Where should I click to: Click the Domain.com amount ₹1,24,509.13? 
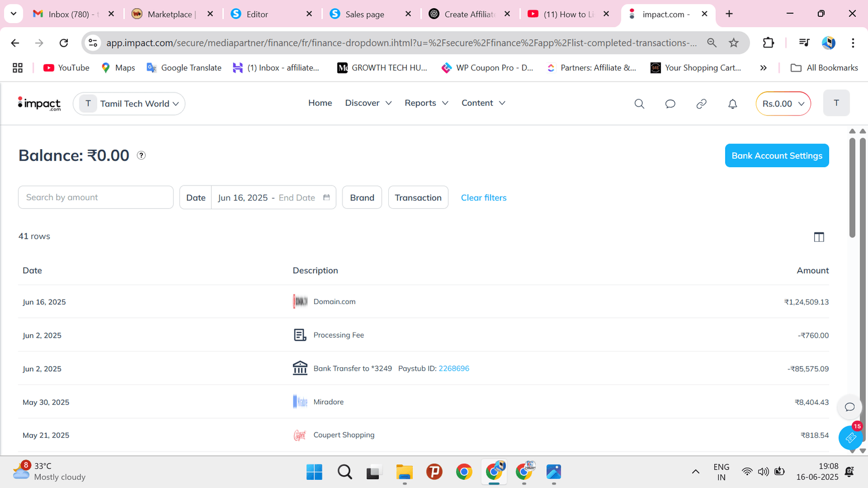pos(806,302)
